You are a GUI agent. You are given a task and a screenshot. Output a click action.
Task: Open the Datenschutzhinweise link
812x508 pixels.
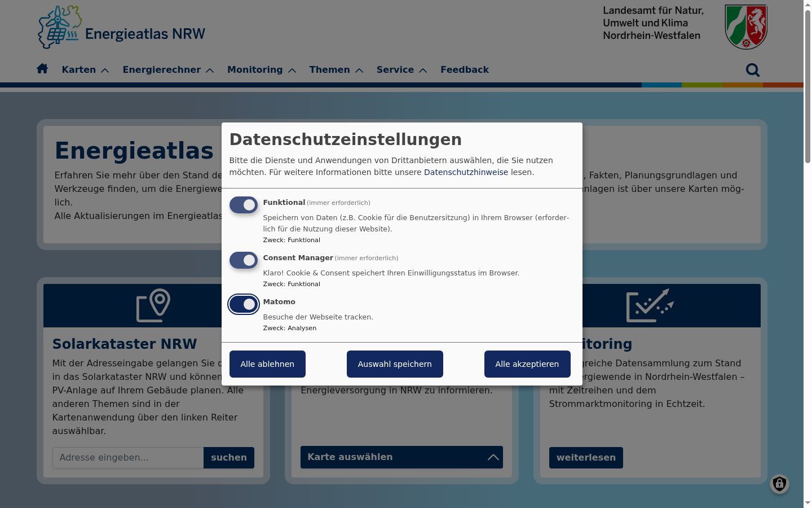(466, 172)
